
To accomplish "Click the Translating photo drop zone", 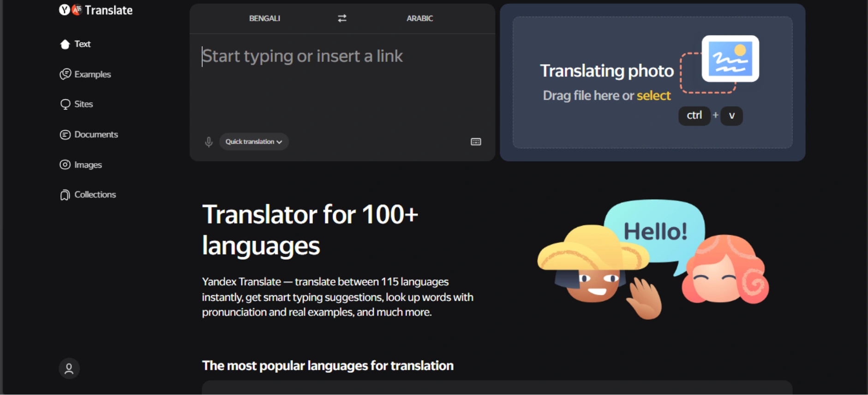I will (652, 83).
